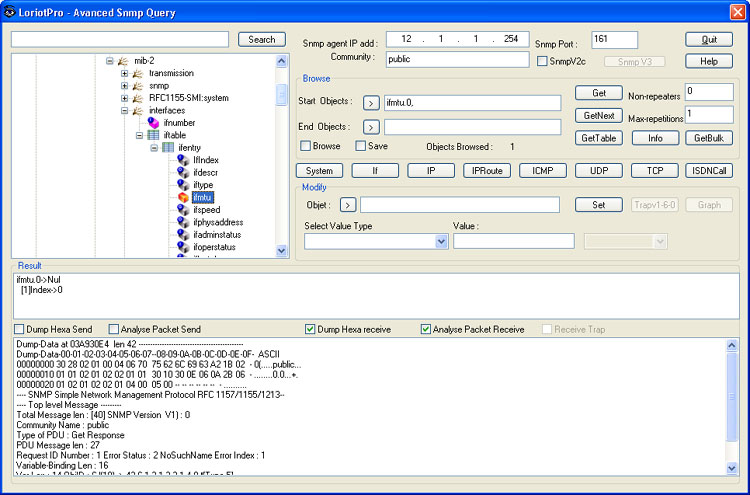
Task: Collapse the ifentry tree node
Action: pos(154,148)
